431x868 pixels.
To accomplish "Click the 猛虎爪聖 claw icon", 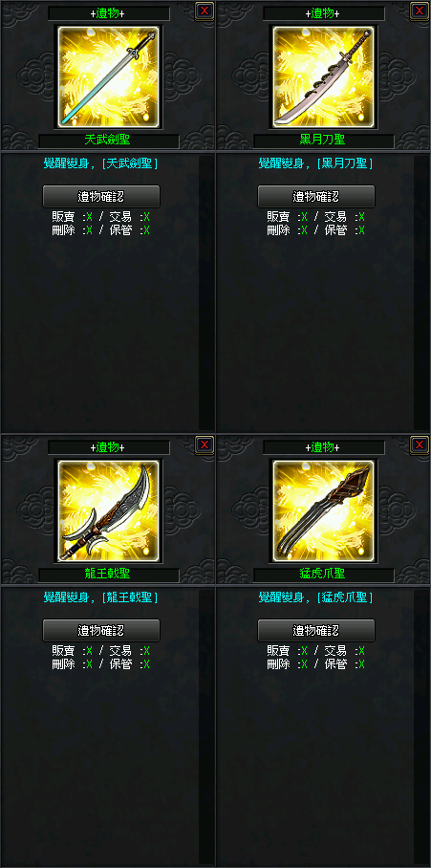I will click(323, 510).
